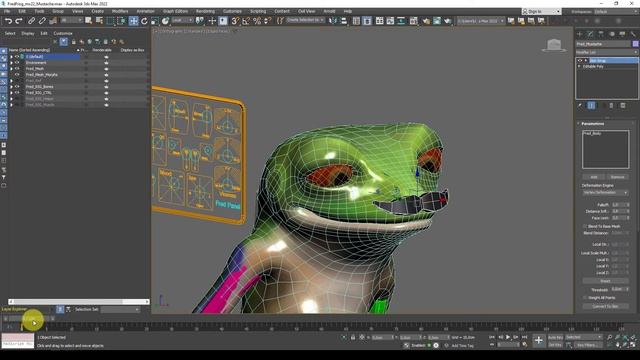Open the Animation menu
Viewport: 640px width, 360px height.
tap(145, 11)
